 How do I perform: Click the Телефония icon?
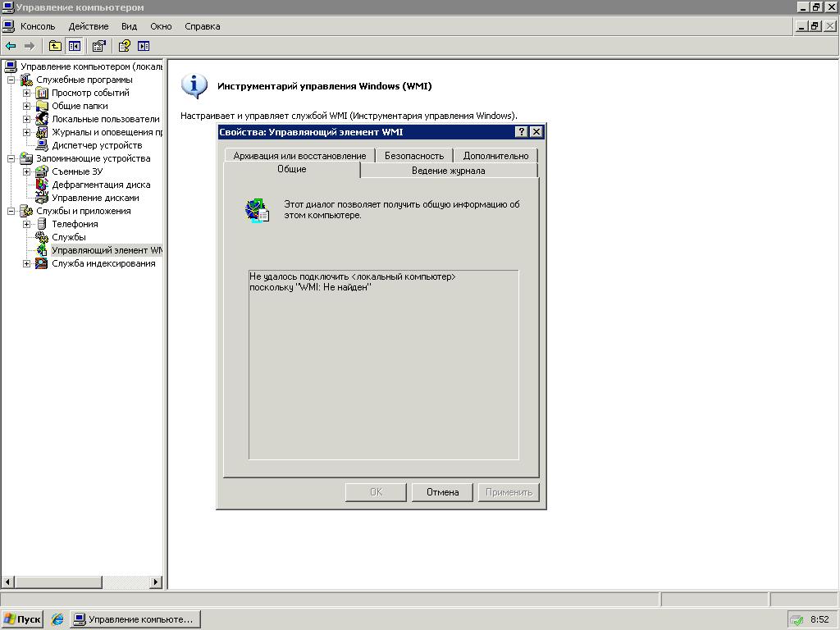point(42,224)
